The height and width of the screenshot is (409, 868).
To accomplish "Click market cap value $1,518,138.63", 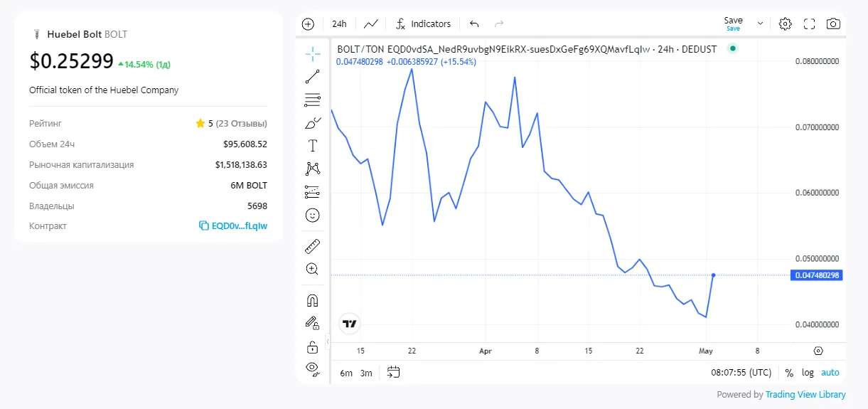I will point(241,165).
